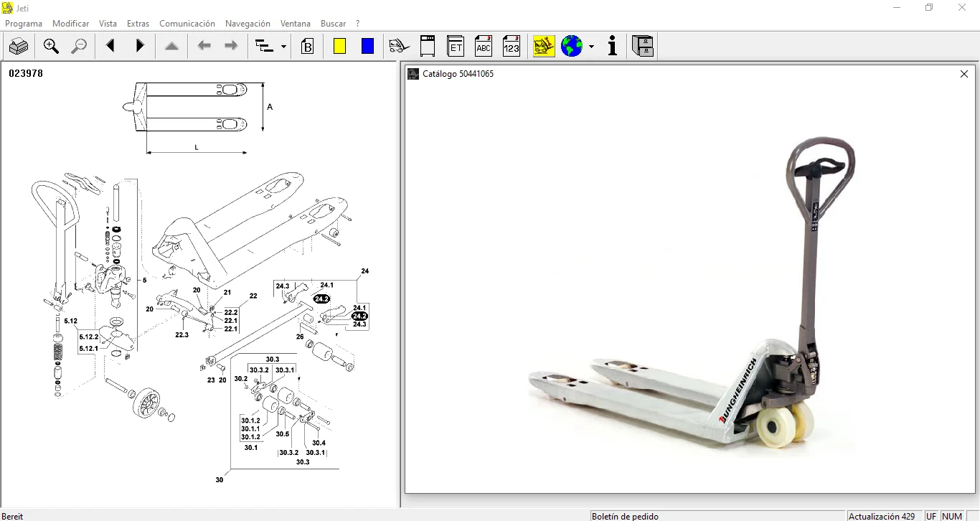
Task: Open the filing cabinet icon
Action: coord(643,47)
